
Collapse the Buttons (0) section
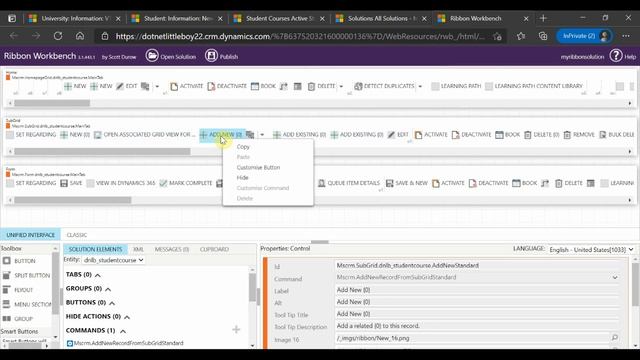click(112, 303)
